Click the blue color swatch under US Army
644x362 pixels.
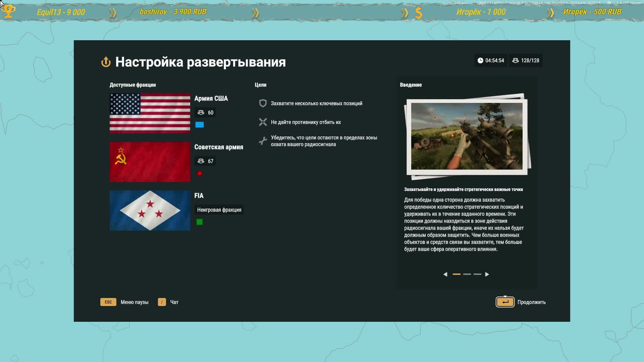pyautogui.click(x=200, y=124)
